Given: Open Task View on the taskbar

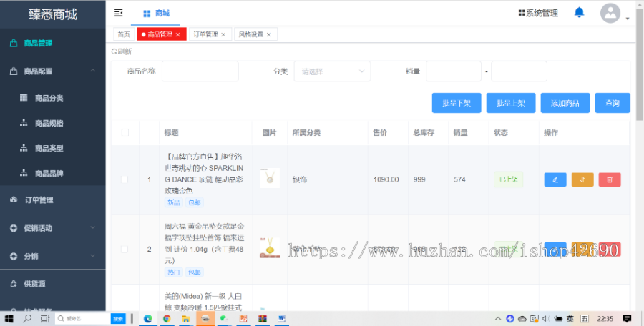Looking at the screenshot, I should tap(45, 319).
